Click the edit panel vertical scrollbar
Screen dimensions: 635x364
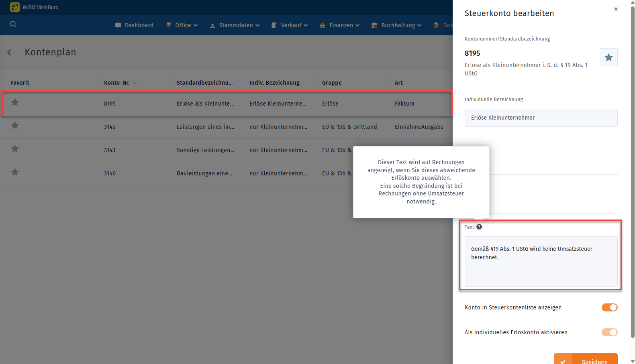633,173
